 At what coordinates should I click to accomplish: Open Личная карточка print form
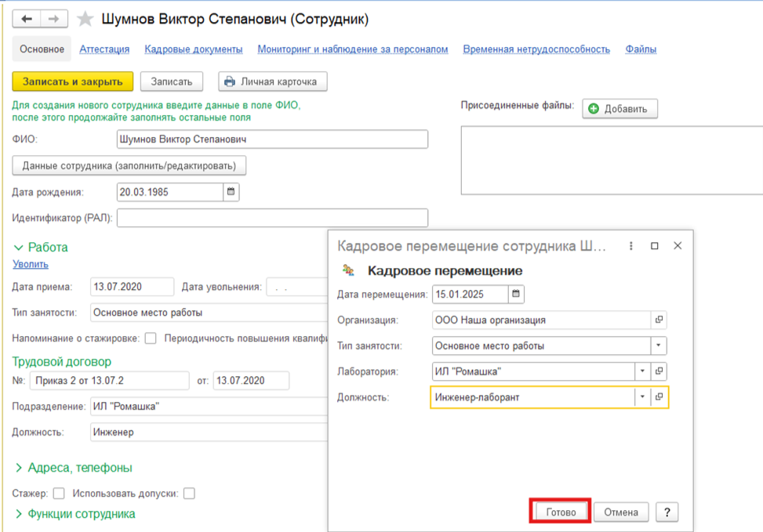(x=273, y=81)
